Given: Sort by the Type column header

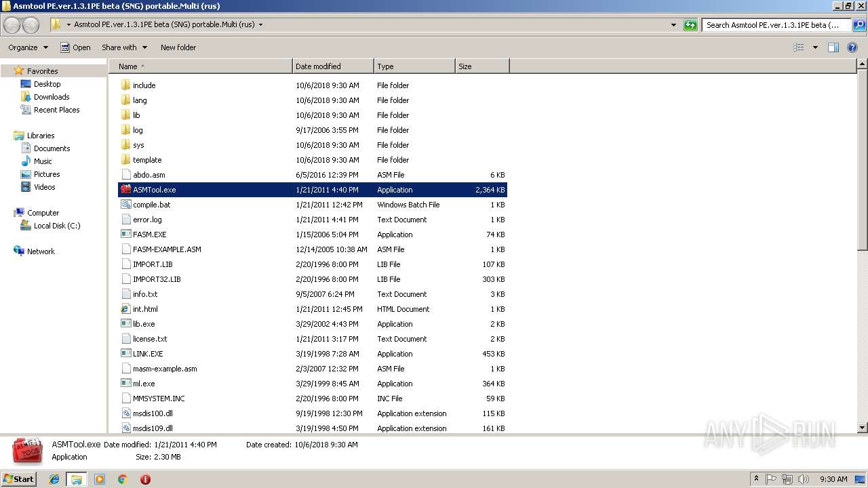Looking at the screenshot, I should pyautogui.click(x=414, y=66).
